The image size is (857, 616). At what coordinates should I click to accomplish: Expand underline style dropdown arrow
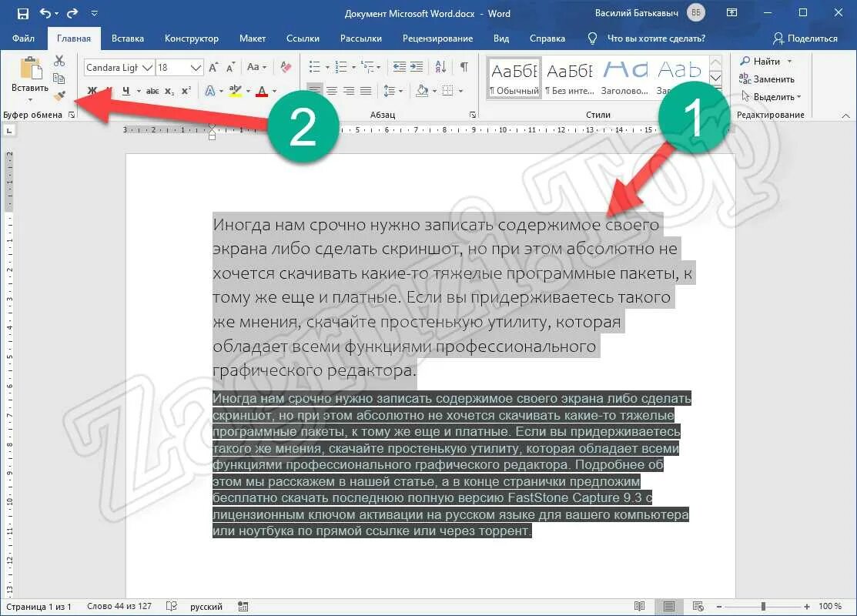139,92
